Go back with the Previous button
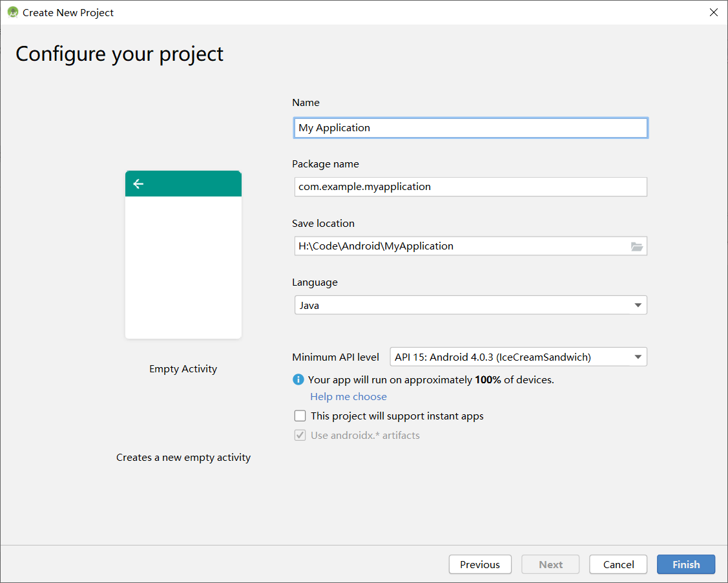Viewport: 728px width, 583px height. (479, 564)
